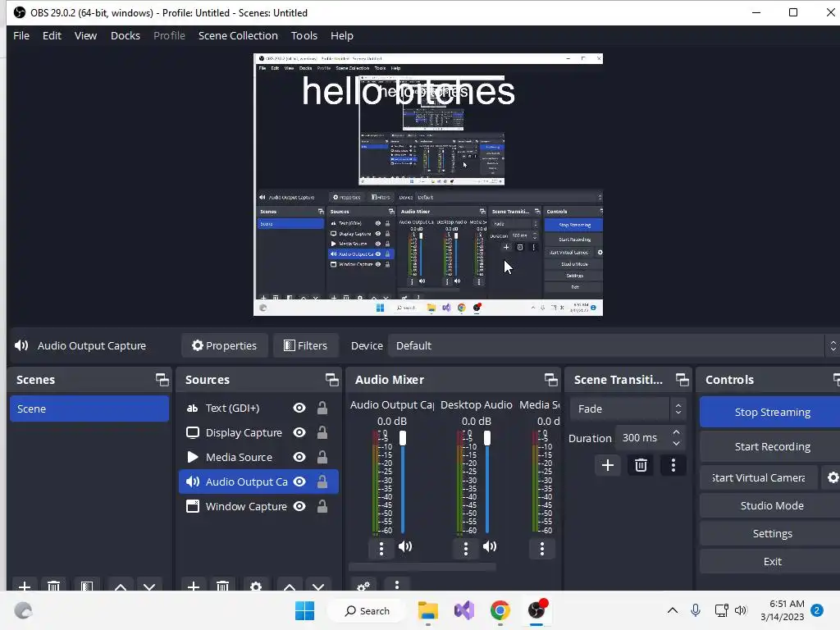The image size is (840, 630).
Task: Click Start Virtual Camera button
Action: pos(759,477)
